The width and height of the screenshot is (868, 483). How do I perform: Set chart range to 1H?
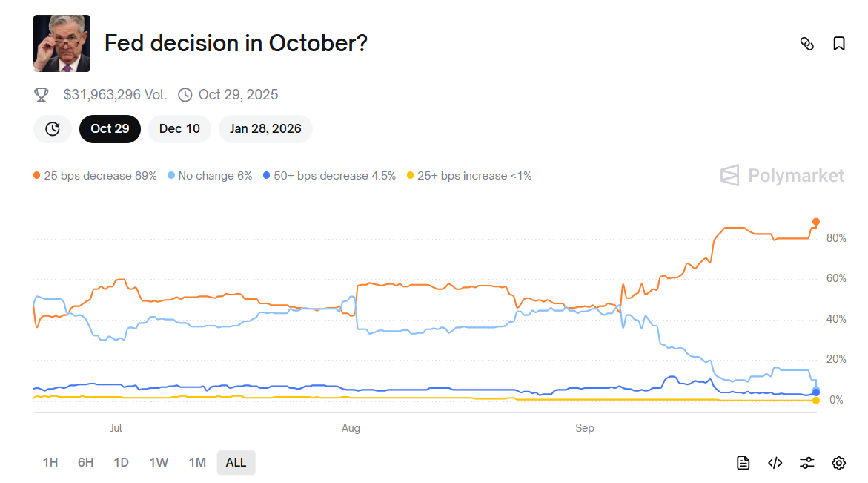pyautogui.click(x=50, y=463)
